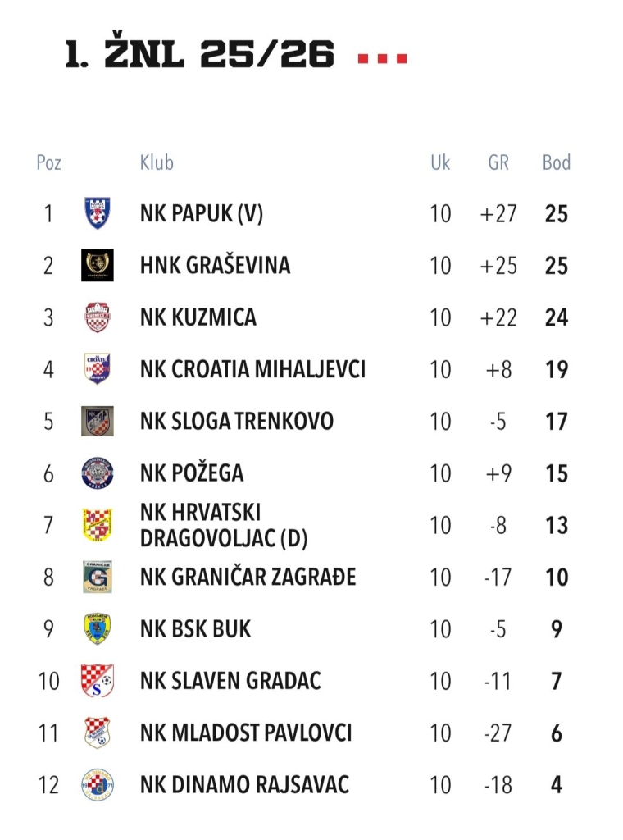Click the NK Sloga Trenkovo logo
The width and height of the screenshot is (623, 840).
[x=98, y=421]
